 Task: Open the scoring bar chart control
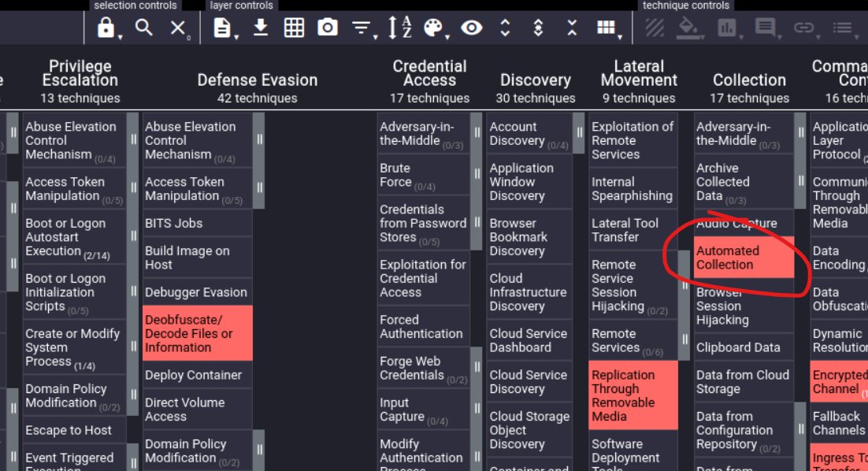[727, 27]
